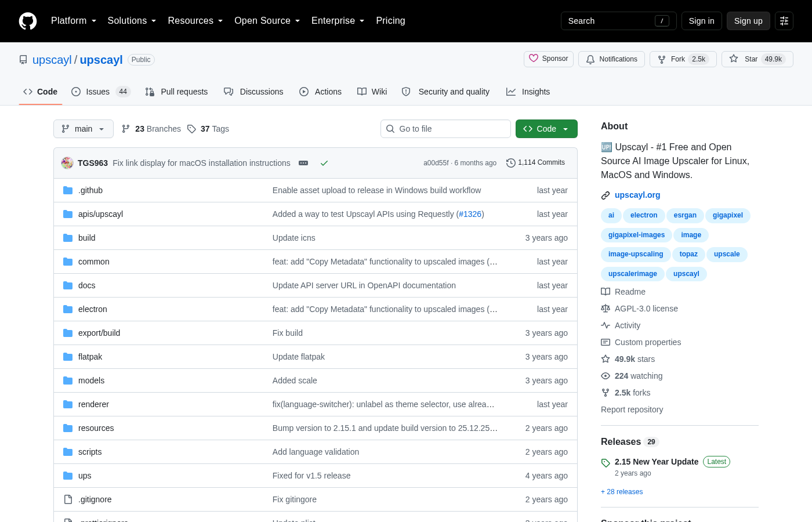Screen dimensions: 812x522
Task: Open the Enterprise dropdown menu
Action: (338, 21)
